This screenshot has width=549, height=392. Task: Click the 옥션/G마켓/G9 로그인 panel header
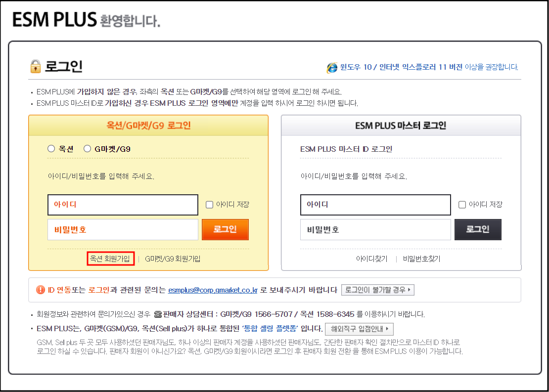coord(148,125)
